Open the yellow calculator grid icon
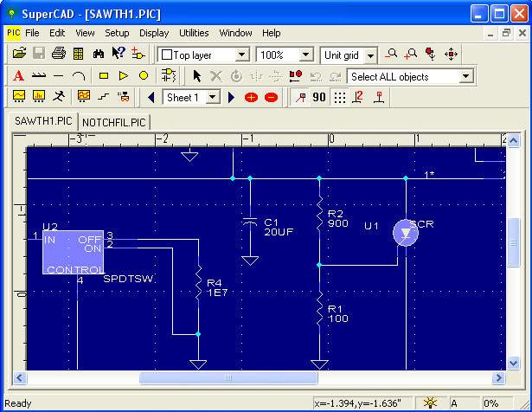 pyautogui.click(x=79, y=54)
